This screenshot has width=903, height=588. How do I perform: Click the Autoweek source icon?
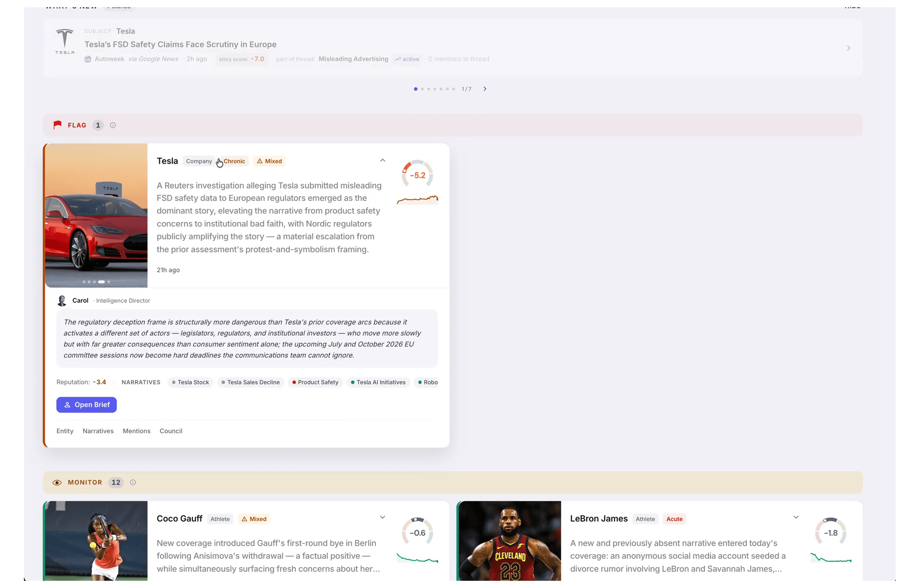coord(87,59)
